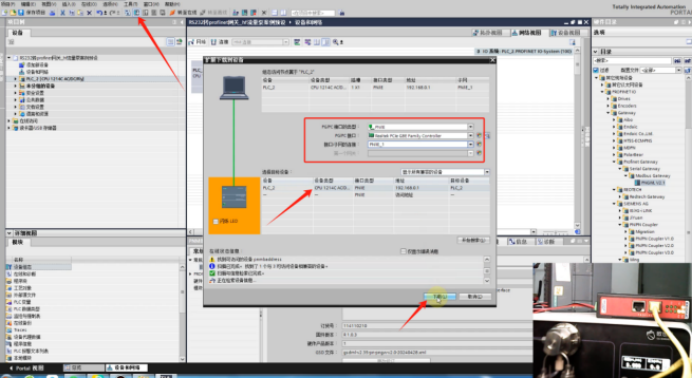Toggle the show only error messages checkbox
The height and width of the screenshot is (379, 692).
point(403,251)
